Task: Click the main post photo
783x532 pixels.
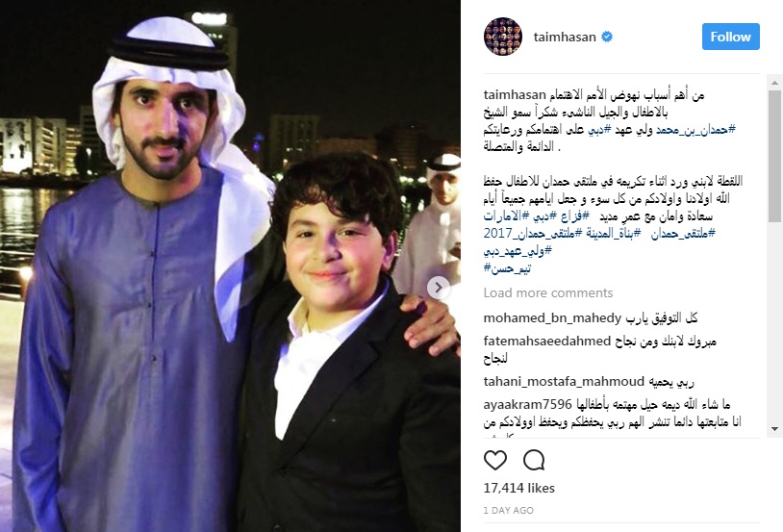Action: (x=230, y=266)
